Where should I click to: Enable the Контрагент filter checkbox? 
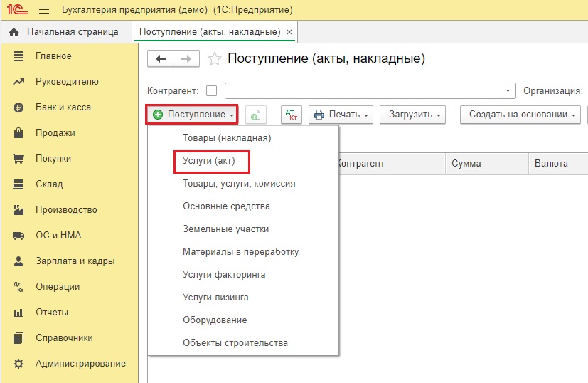[211, 91]
